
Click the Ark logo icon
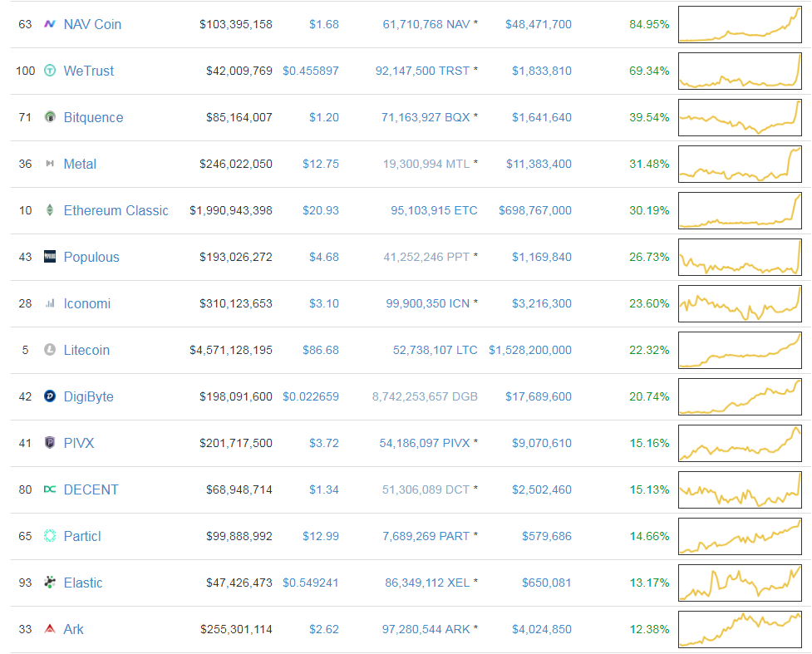pos(50,629)
